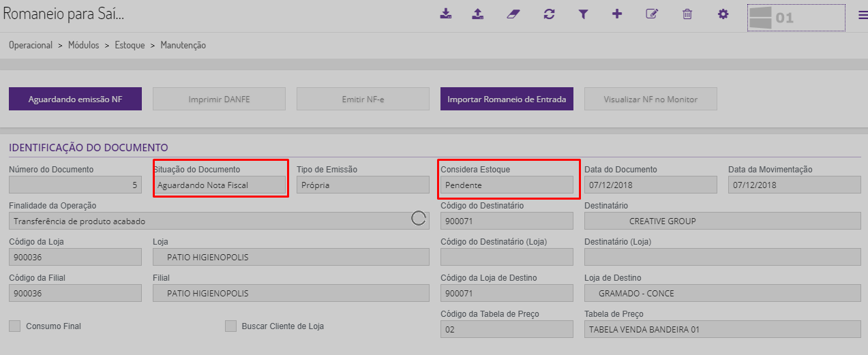Open the hamburger menu
The height and width of the screenshot is (355, 868).
pos(863,16)
